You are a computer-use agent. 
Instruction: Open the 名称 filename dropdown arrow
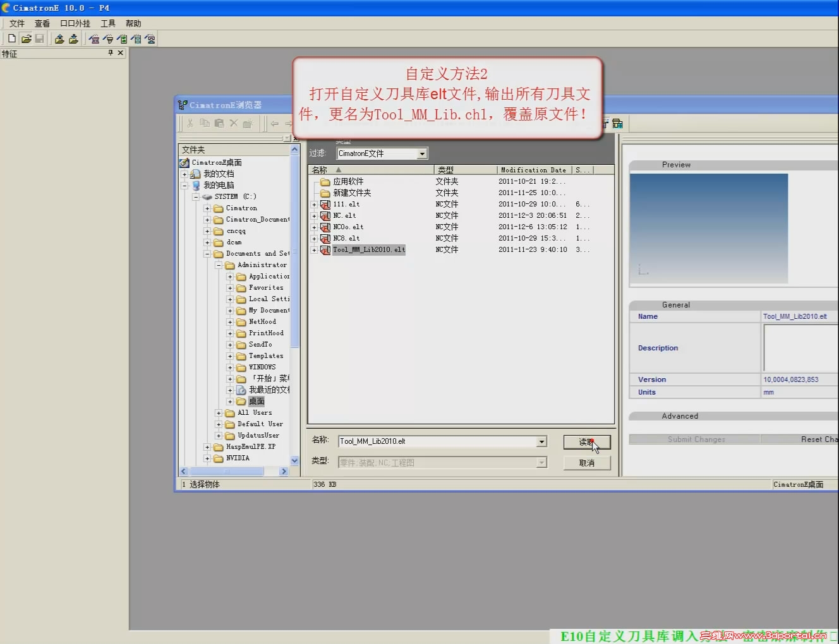[x=541, y=442]
